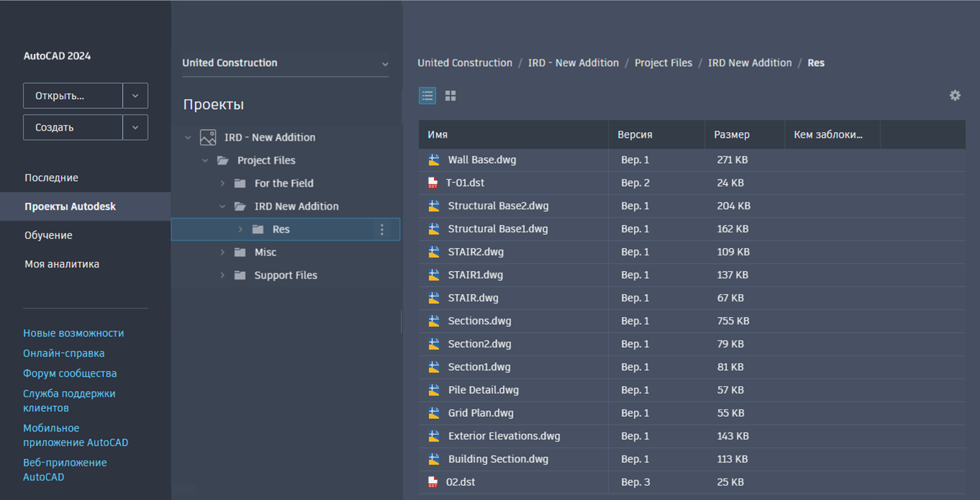Open the settings gear icon
Image resolution: width=980 pixels, height=500 pixels.
[x=955, y=95]
